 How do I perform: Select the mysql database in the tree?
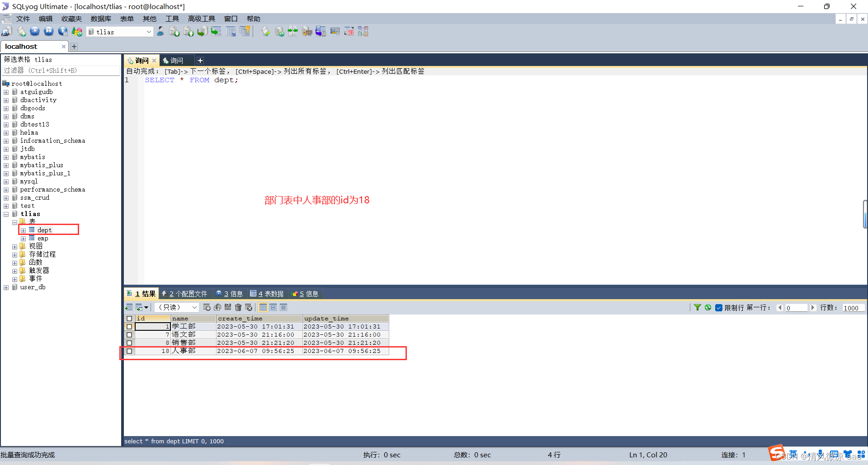point(29,182)
